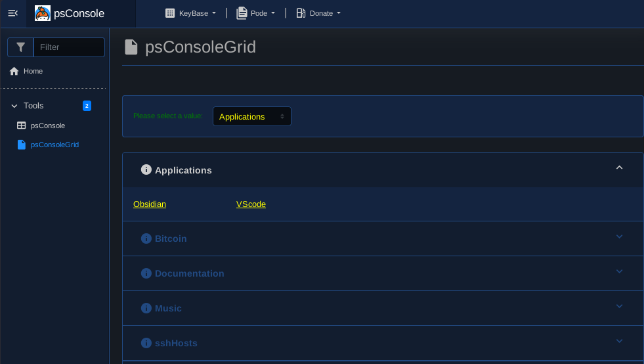Image resolution: width=644 pixels, height=364 pixels.
Task: Collapse sidebar with hamburger menu icon
Action: pyautogui.click(x=12, y=13)
